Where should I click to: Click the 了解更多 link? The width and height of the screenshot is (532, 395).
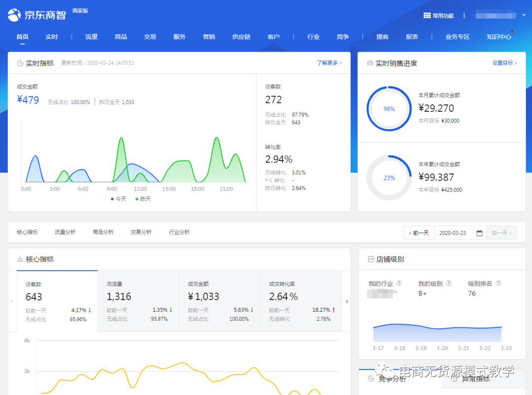329,63
